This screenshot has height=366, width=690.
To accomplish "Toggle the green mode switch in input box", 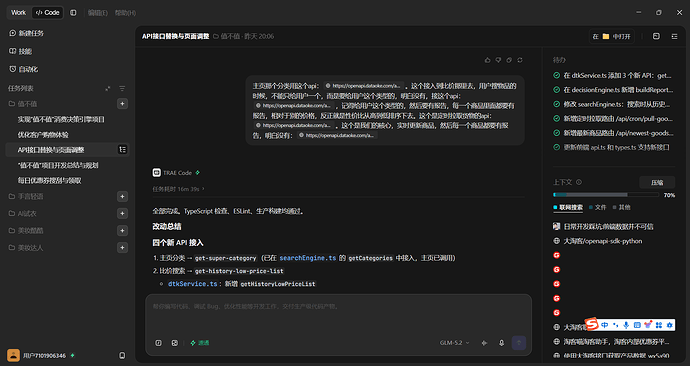I will point(200,343).
